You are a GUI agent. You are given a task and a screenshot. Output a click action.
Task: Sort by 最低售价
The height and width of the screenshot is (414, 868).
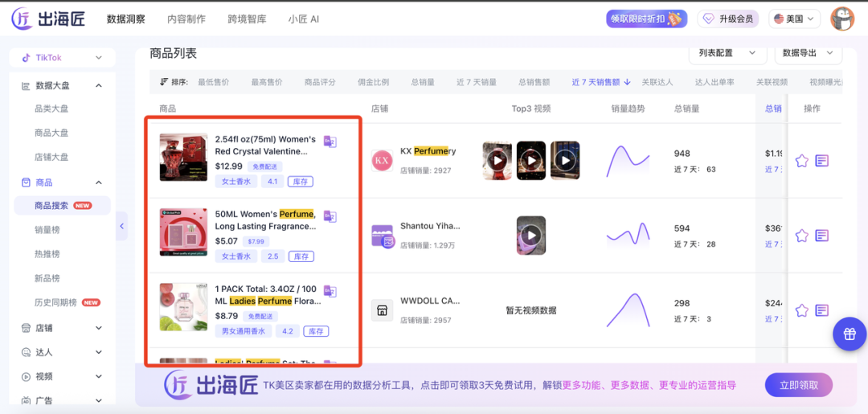(x=214, y=82)
